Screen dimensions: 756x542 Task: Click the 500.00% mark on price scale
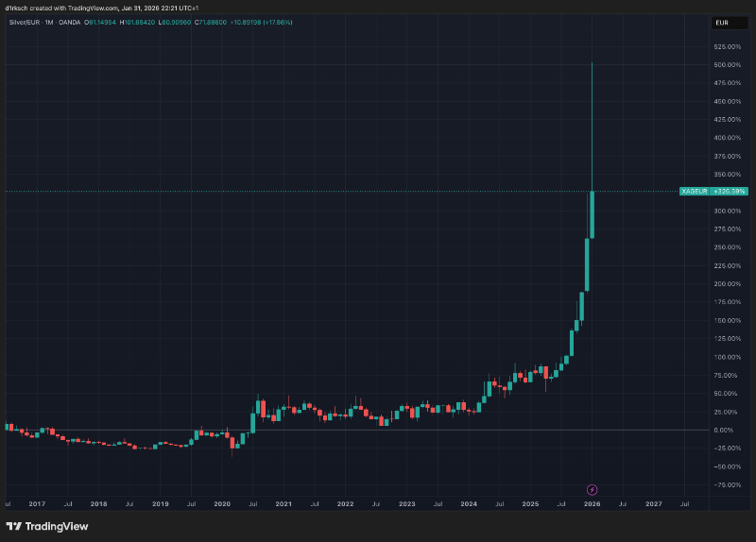pos(727,64)
